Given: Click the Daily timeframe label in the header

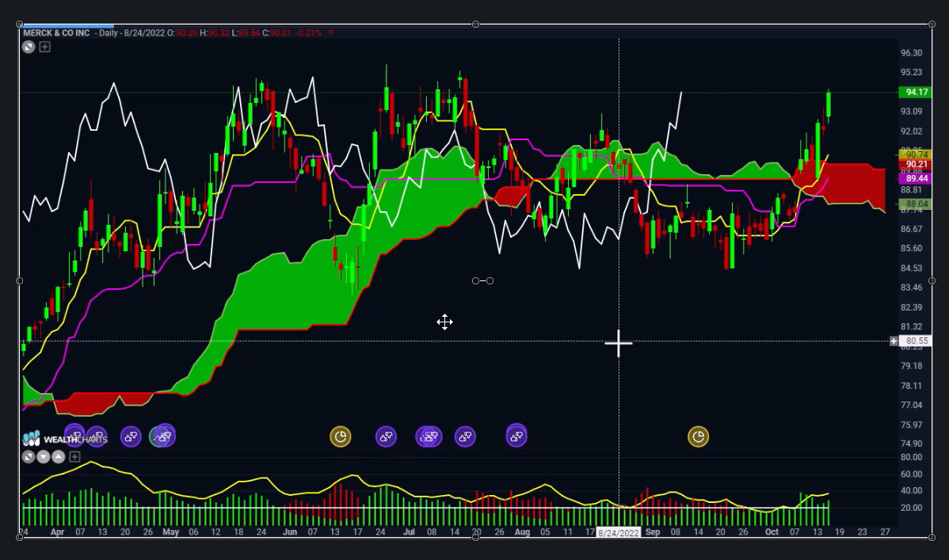Looking at the screenshot, I should click(109, 32).
